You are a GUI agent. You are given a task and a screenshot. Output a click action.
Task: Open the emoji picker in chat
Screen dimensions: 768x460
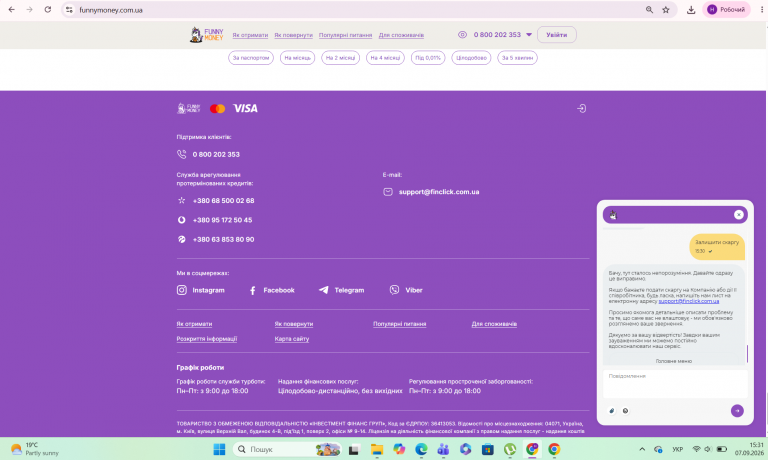click(625, 411)
